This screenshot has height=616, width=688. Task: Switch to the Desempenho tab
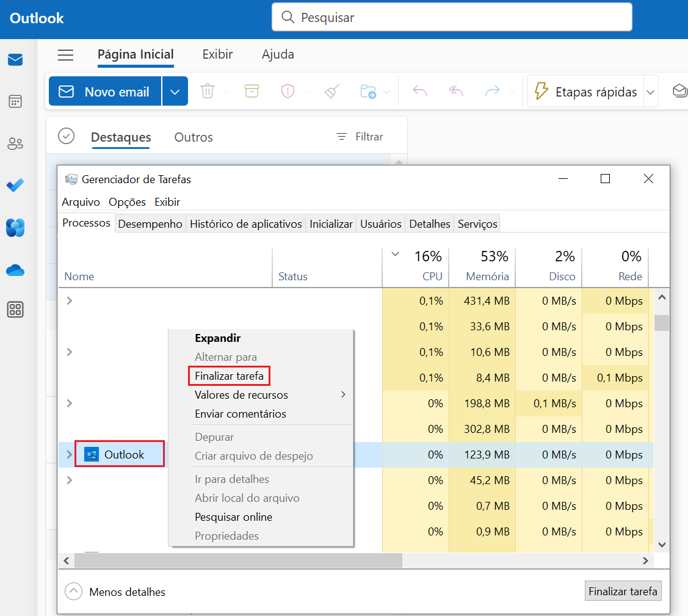tap(150, 224)
